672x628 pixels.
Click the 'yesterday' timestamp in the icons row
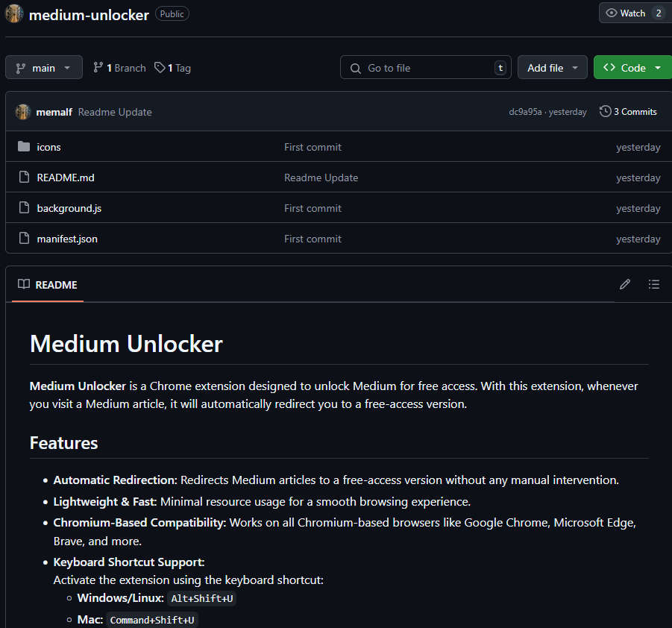point(638,147)
